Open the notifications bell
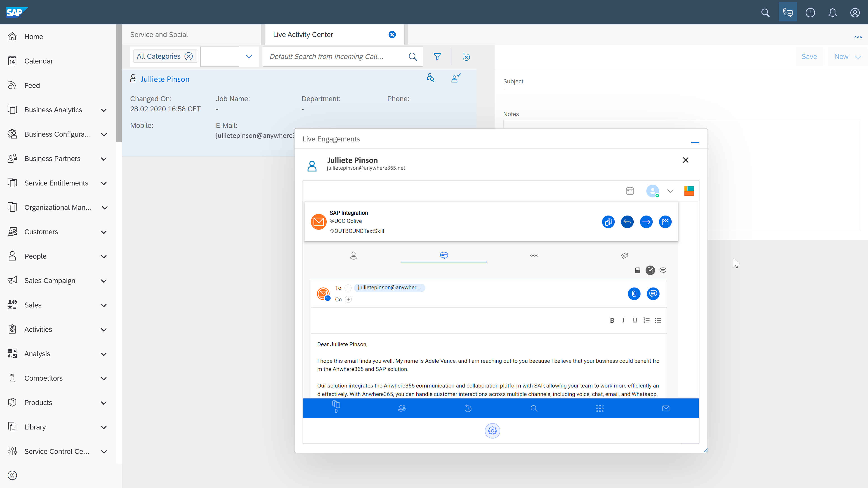The height and width of the screenshot is (488, 868). click(832, 13)
